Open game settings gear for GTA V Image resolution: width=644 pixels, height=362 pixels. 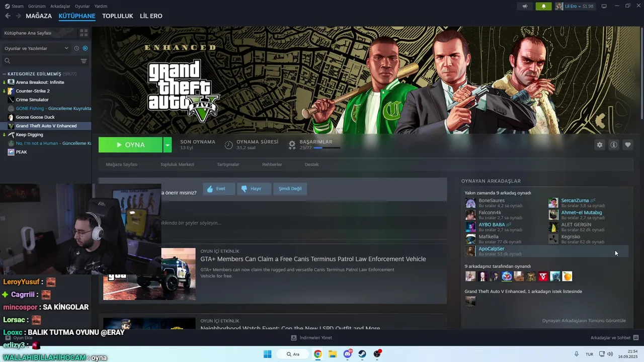click(x=599, y=145)
